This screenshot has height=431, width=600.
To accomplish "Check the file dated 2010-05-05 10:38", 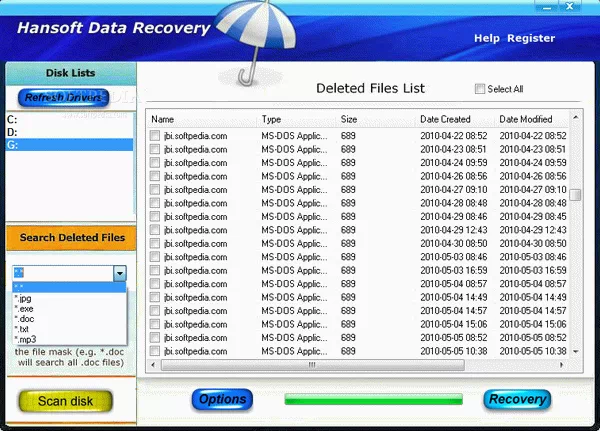I will (155, 351).
